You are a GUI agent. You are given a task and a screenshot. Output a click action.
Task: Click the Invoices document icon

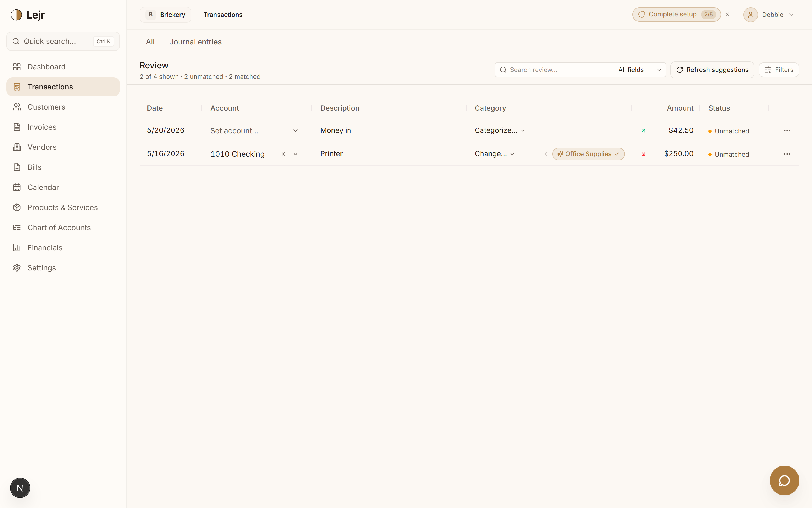click(17, 127)
